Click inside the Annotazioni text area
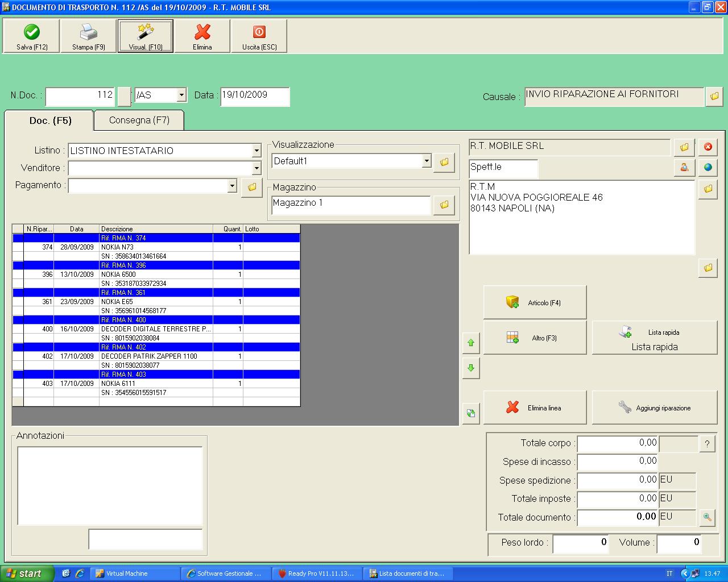This screenshot has height=582, width=728. pos(110,485)
